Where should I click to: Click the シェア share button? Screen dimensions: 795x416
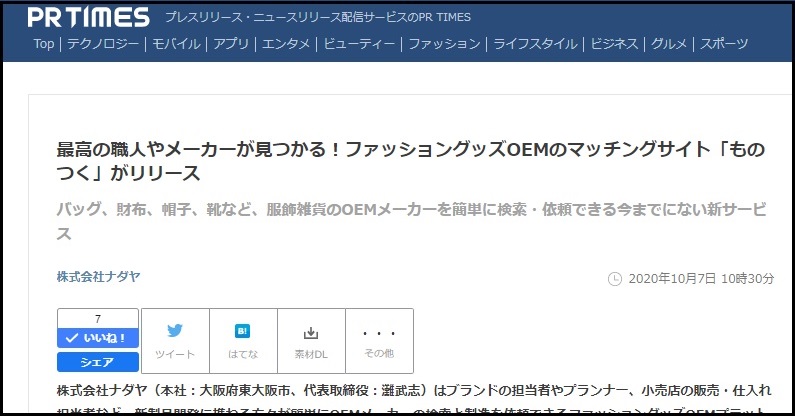(98, 362)
